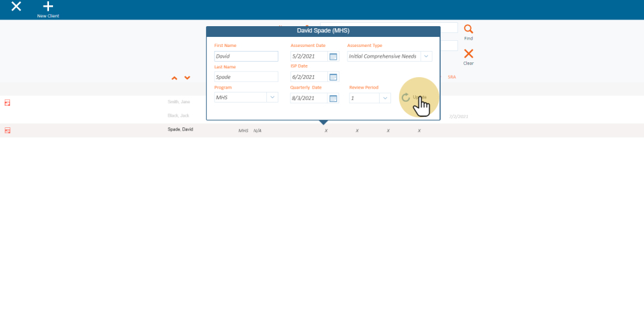Click the SRA column header
Screen dimensions: 644x315
[451, 77]
